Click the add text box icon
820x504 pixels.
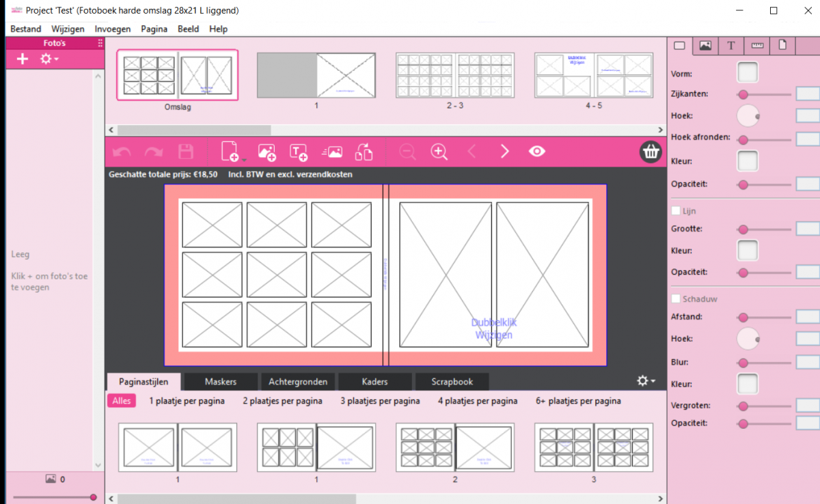tap(299, 152)
